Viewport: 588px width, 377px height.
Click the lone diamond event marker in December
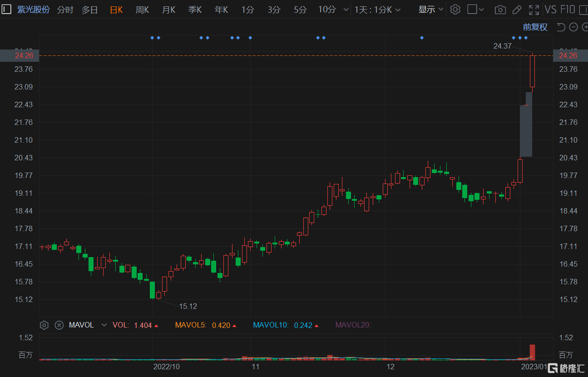[422, 38]
